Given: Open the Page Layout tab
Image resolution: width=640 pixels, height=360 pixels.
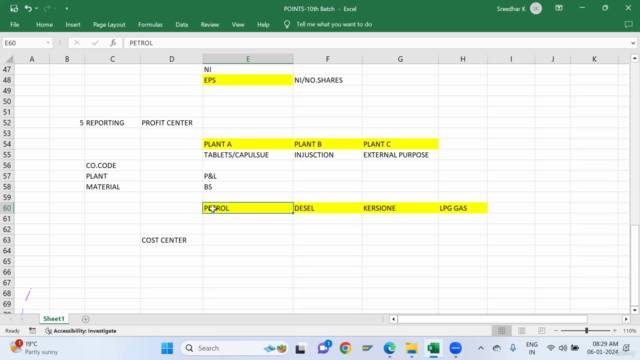Looking at the screenshot, I should click(x=109, y=24).
